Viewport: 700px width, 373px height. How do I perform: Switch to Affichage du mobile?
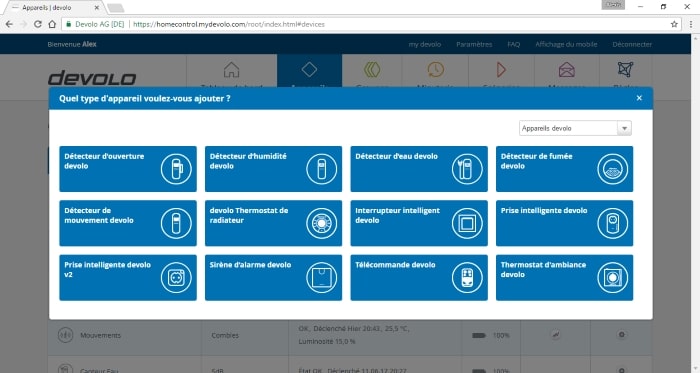(x=566, y=44)
